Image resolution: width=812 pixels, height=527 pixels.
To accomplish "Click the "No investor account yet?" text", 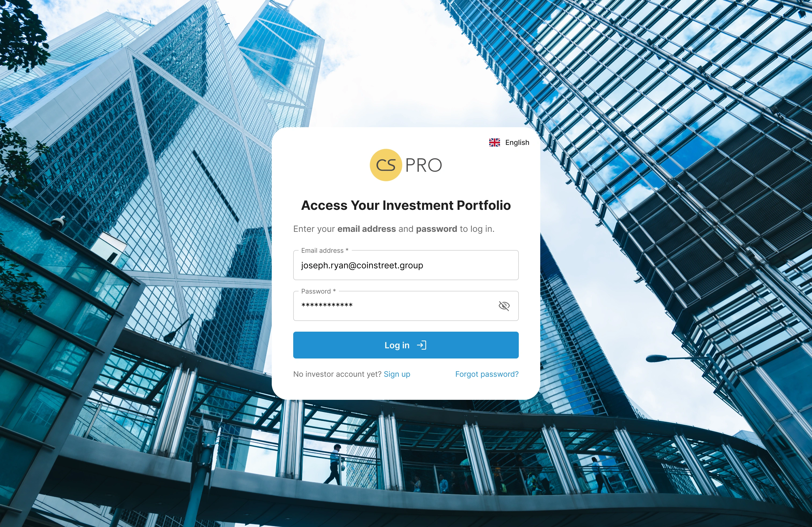I will (x=337, y=374).
